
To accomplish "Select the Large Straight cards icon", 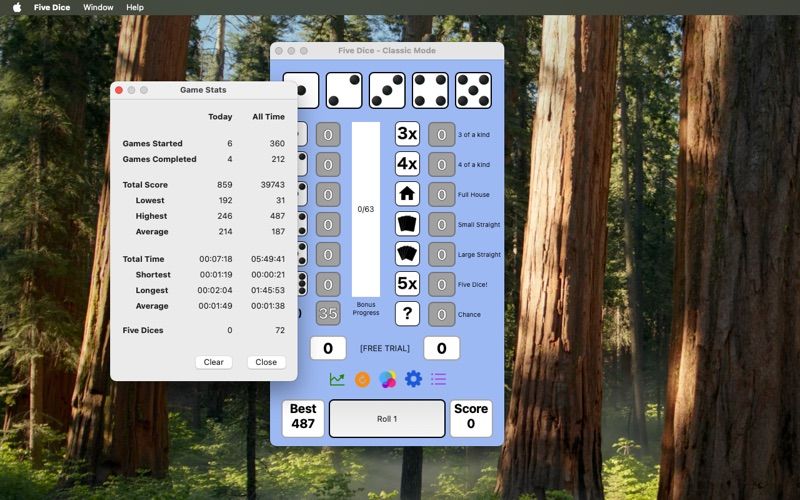I will (407, 254).
